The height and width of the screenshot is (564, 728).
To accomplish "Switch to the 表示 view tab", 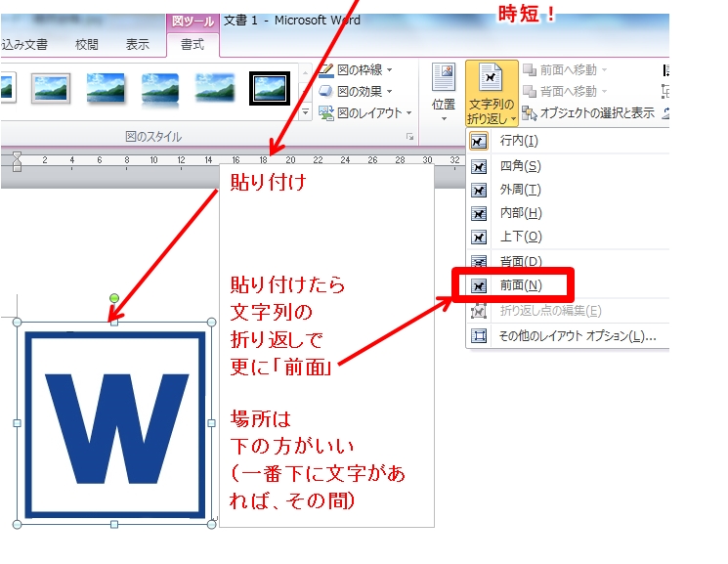I will [x=138, y=44].
